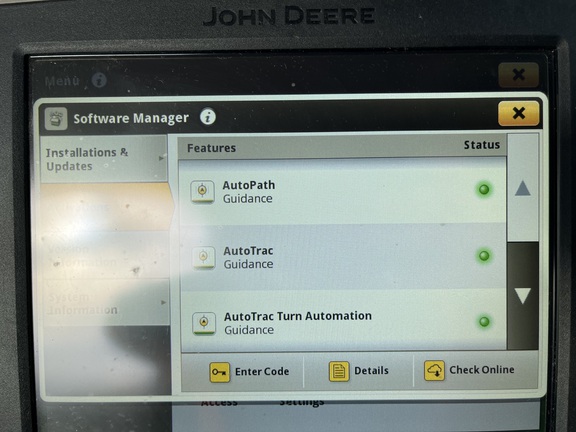Click the AutoPath feature name
This screenshot has height=432, width=576.
pos(249,185)
